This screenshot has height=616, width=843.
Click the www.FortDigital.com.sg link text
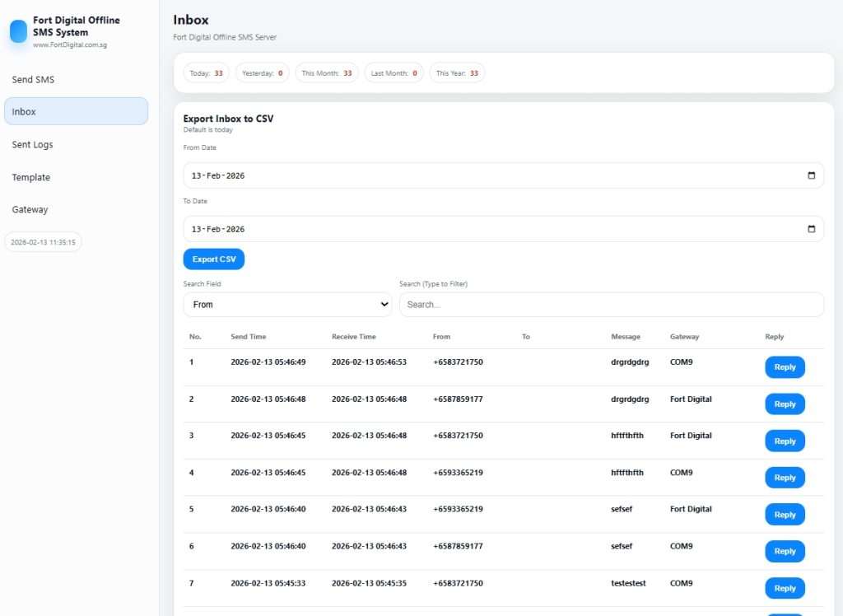(70, 45)
